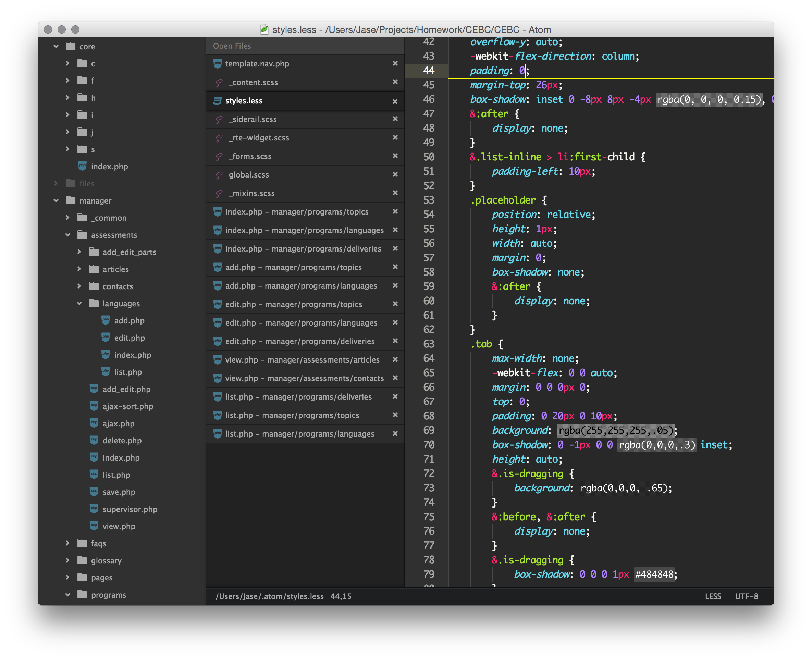Click line number 53 in gutter
This screenshot has width=812, height=660.
point(428,200)
